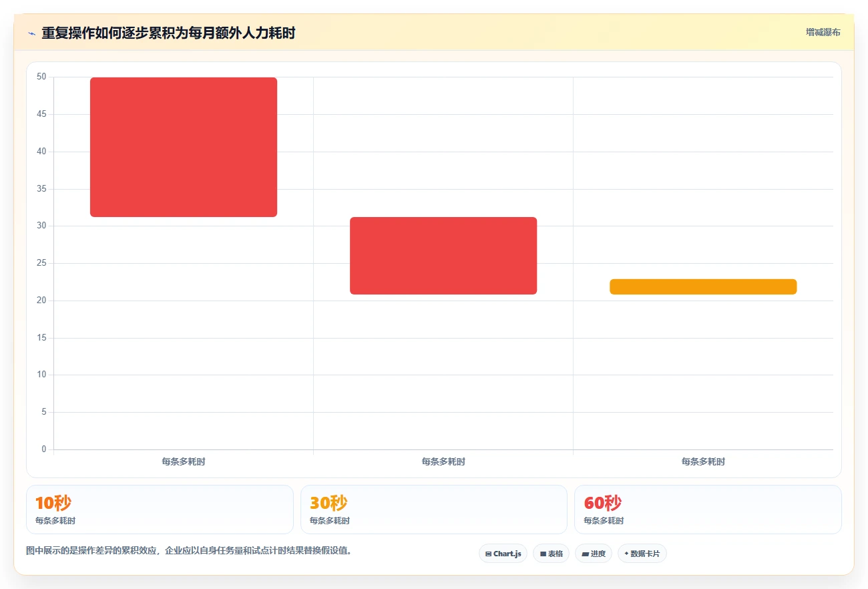Viewport: 868px width, 589px height.
Task: Click the 进度 tag chip
Action: pyautogui.click(x=594, y=554)
